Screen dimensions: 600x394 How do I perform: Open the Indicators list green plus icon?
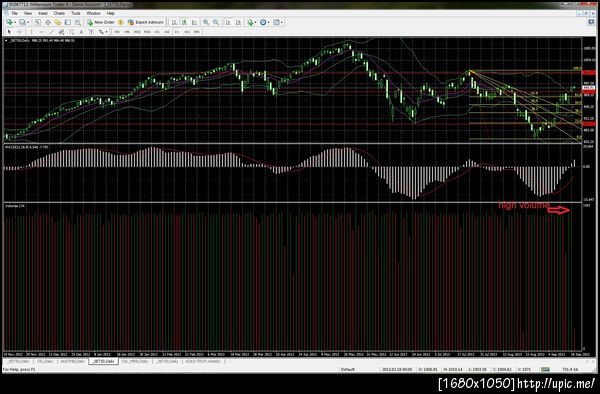coord(250,22)
